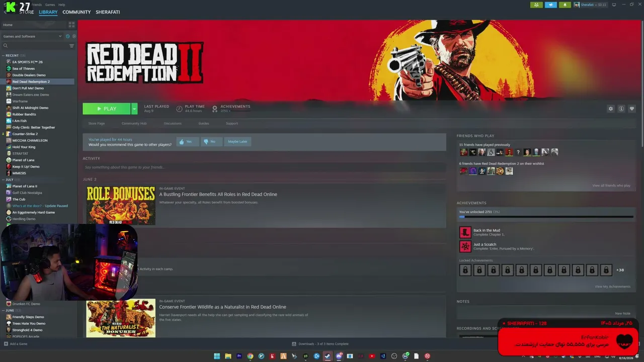644x362 pixels.
Task: Switch library to grid collections view
Action: 71,24
